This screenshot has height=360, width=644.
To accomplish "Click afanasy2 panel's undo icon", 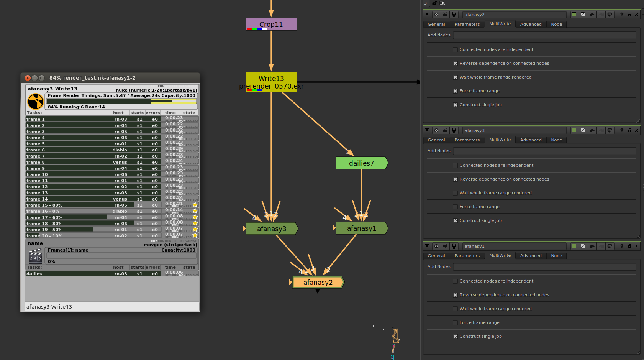I will click(x=592, y=15).
